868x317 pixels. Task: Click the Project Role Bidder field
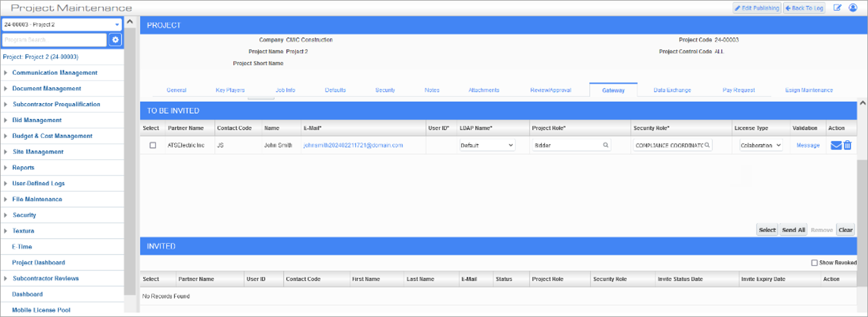pyautogui.click(x=571, y=145)
